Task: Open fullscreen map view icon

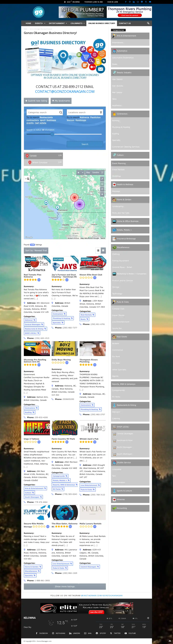Action: [102, 173]
